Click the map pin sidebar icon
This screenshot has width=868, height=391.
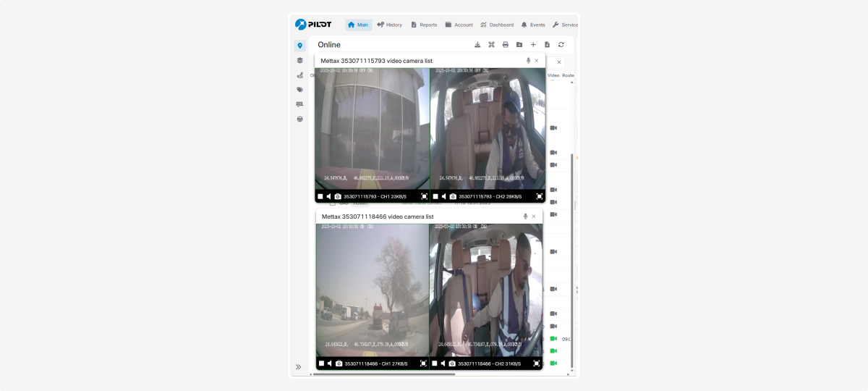tap(299, 46)
